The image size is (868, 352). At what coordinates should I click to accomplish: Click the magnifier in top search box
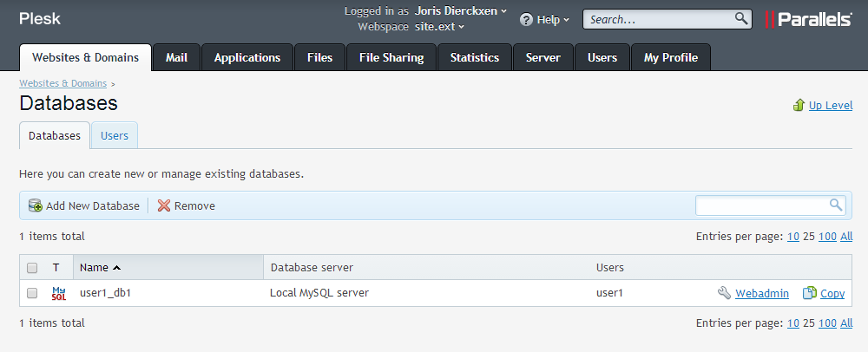tap(741, 18)
